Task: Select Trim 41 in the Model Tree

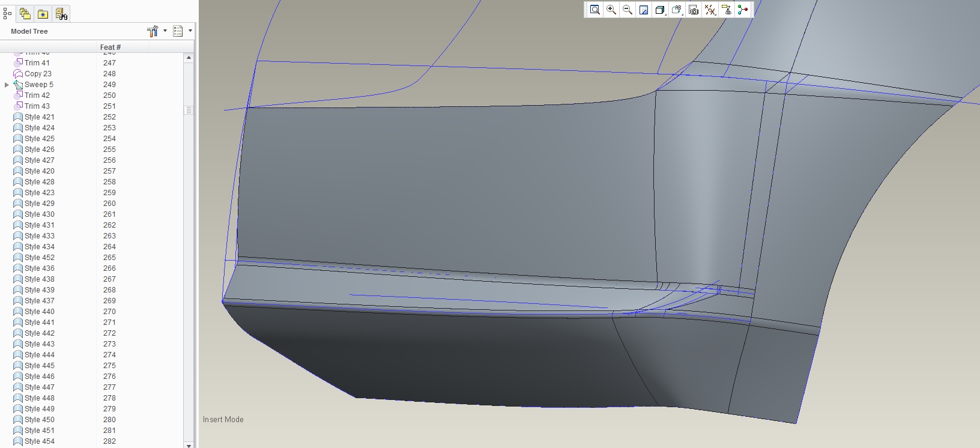Action: pyautogui.click(x=37, y=62)
